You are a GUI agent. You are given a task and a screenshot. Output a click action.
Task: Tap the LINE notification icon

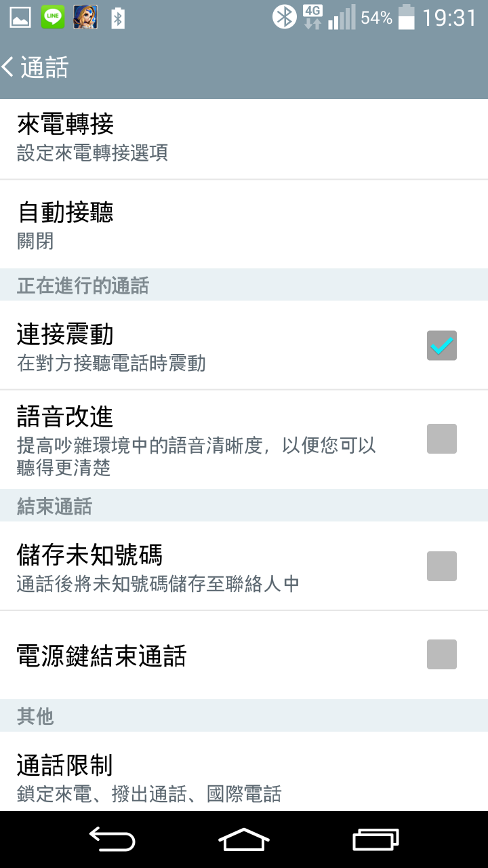(53, 18)
